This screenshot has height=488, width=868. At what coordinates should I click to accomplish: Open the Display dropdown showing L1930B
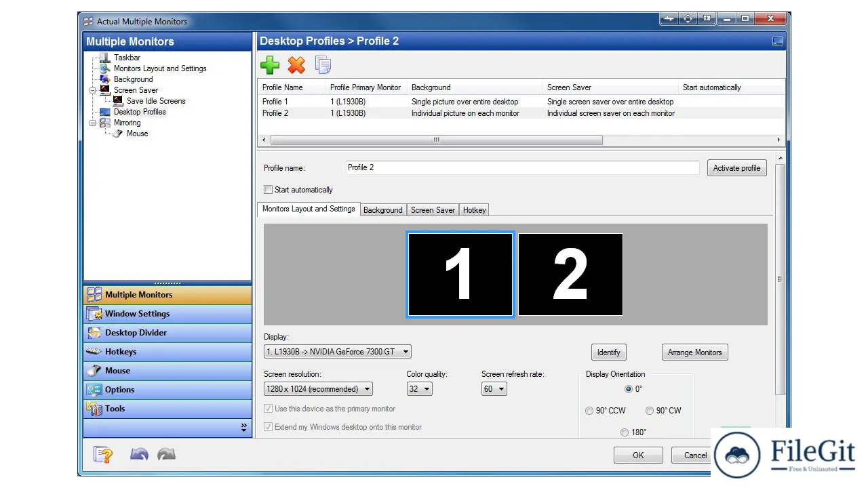tap(338, 352)
